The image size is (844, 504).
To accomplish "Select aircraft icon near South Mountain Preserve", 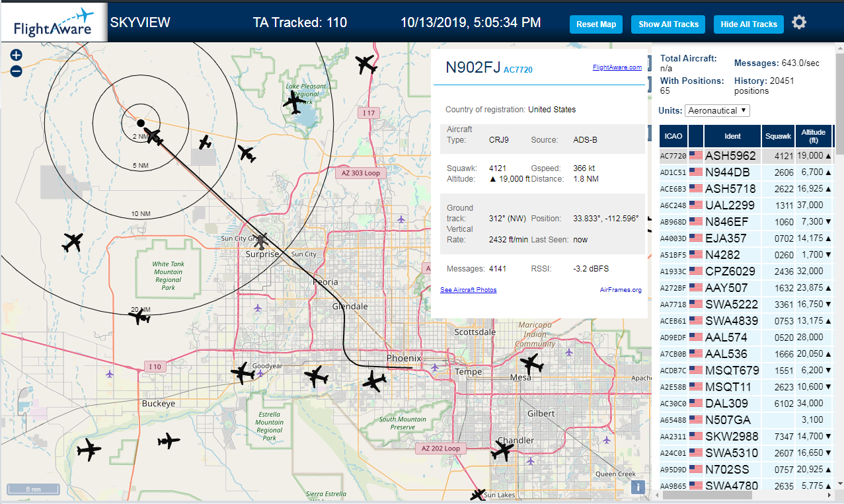I will pyautogui.click(x=375, y=381).
